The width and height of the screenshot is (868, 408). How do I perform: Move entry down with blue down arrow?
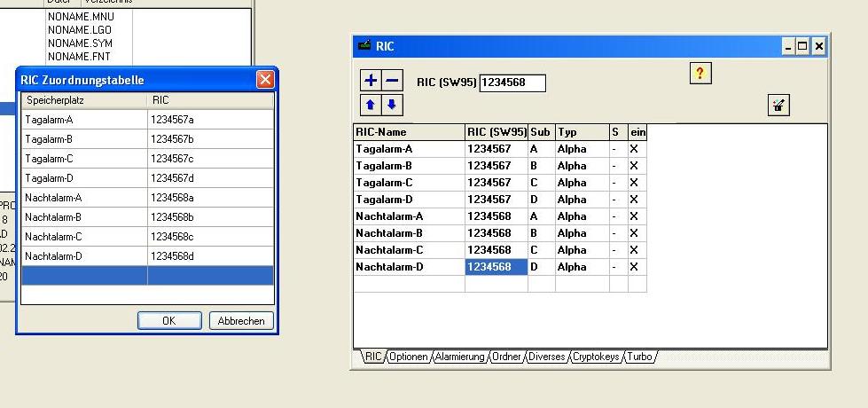click(392, 105)
